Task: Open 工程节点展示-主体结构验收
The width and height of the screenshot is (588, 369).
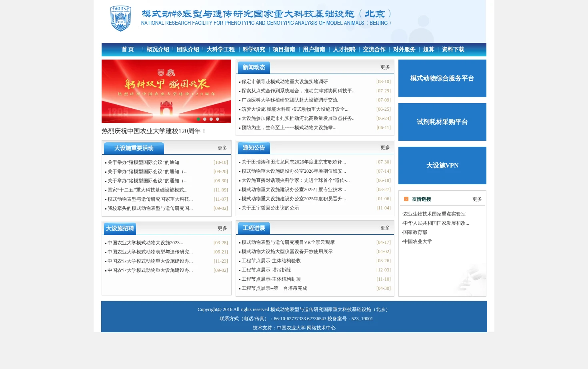Action: pos(271,261)
